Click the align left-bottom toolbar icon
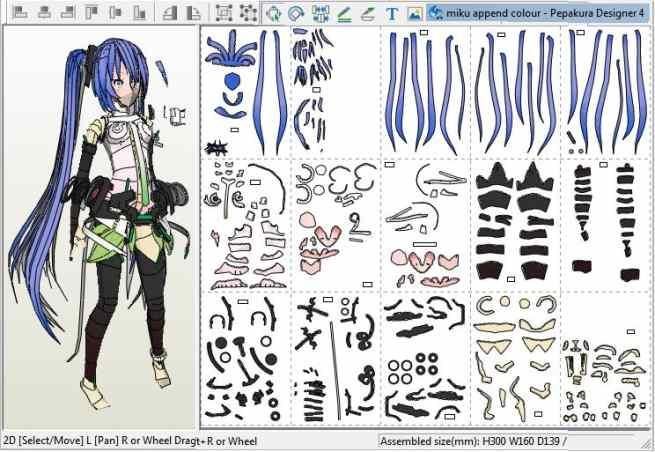The image size is (655, 452). 20,13
